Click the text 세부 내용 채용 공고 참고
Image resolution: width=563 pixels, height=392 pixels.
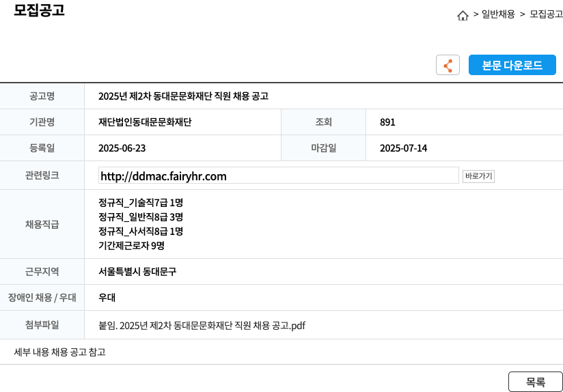coord(59,352)
